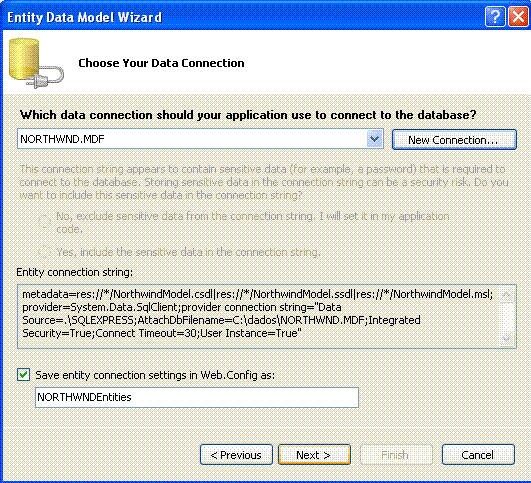531x483 pixels.
Task: Uncheck Save entity connection settings in Web.Config
Action: point(24,375)
